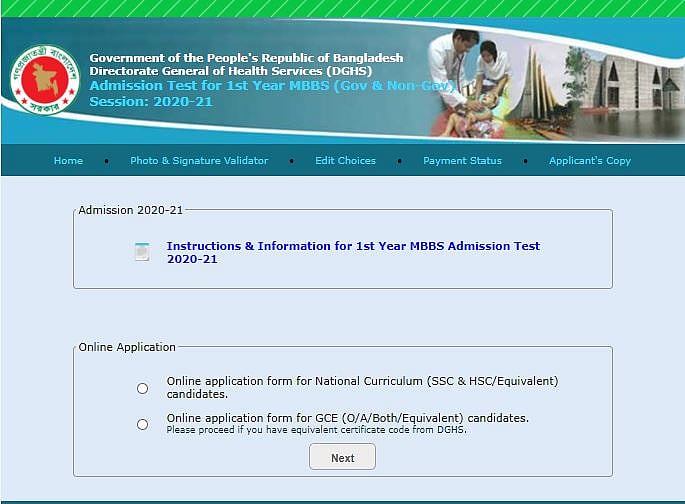Click the GCE (O/A/Both/Equivalent) candidates label text
Image resolution: width=685 pixels, height=504 pixels.
pos(347,417)
